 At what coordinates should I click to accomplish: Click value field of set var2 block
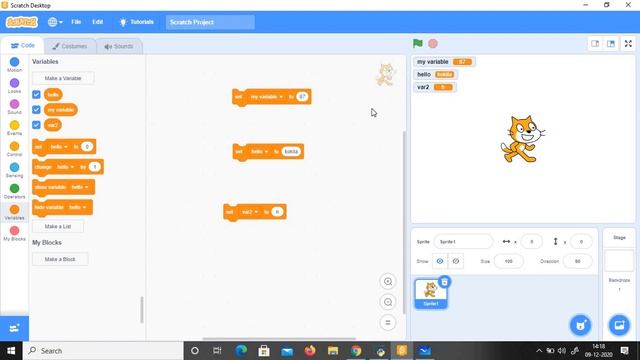click(x=277, y=212)
